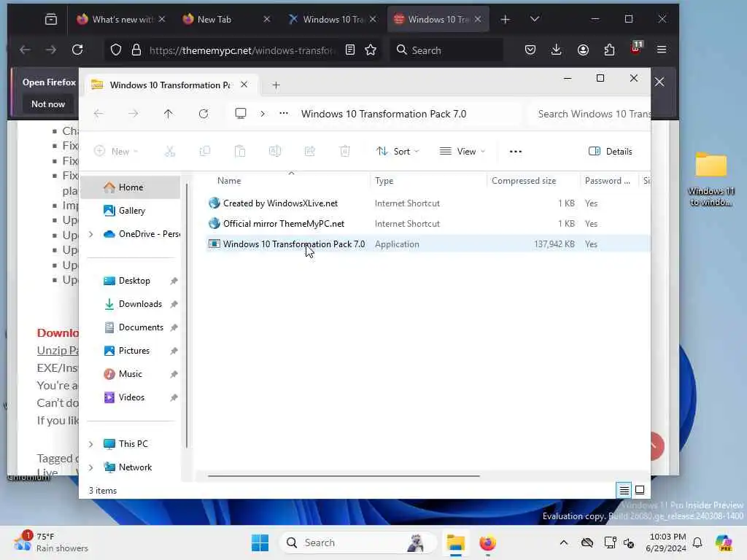Viewport: 747px width, 560px height.
Task: Open Documents in Explorer navigation pane
Action: [130, 327]
